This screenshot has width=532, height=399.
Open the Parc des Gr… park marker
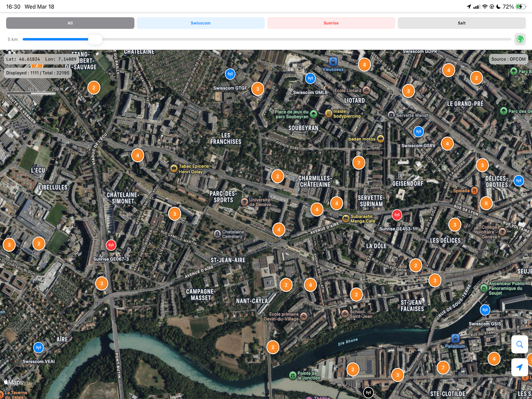[x=504, y=111]
